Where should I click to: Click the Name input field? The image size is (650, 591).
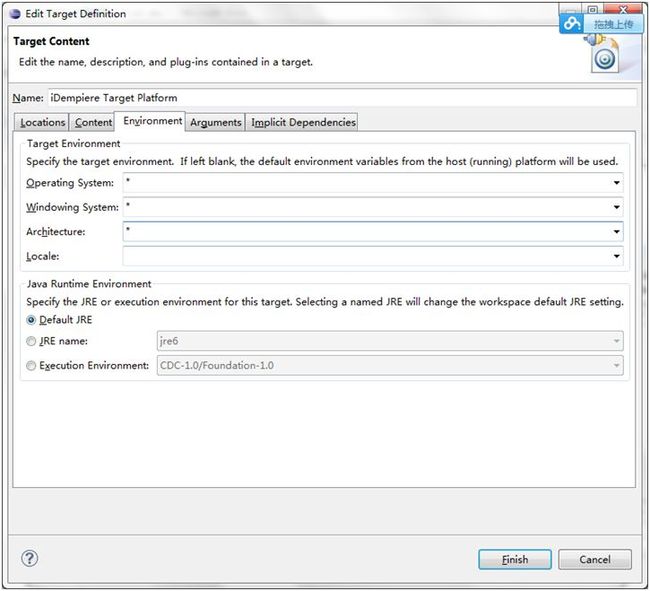(x=342, y=98)
